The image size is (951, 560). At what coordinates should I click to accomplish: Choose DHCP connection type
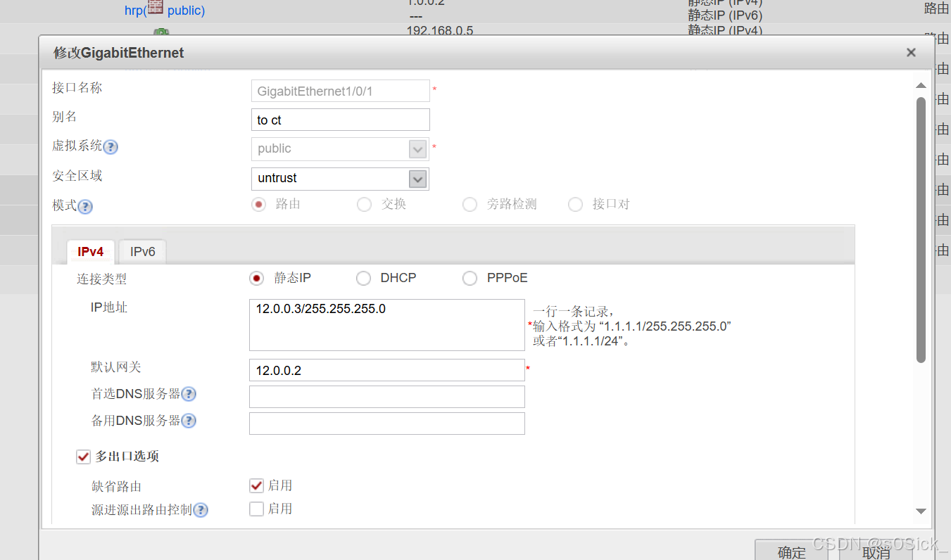coord(363,279)
